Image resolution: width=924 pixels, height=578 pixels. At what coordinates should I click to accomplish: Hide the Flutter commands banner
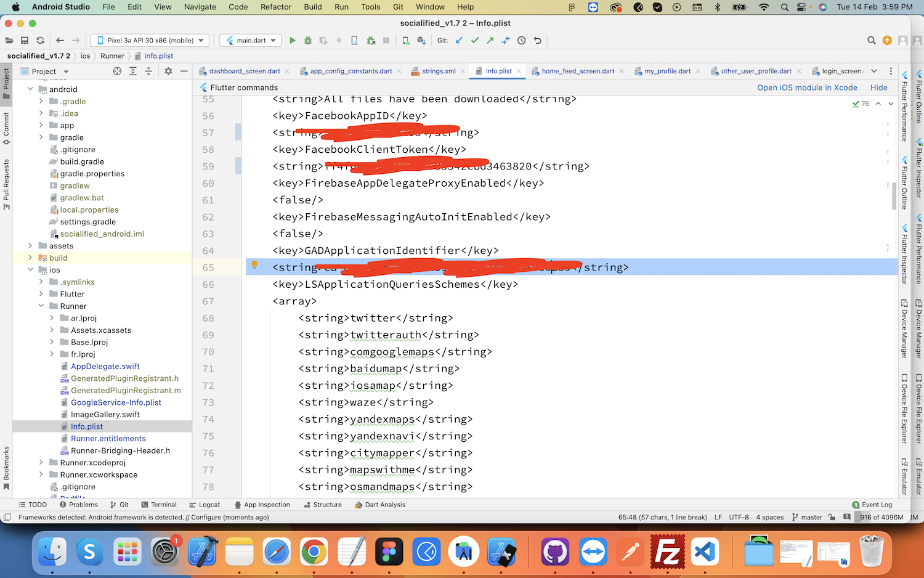(879, 88)
